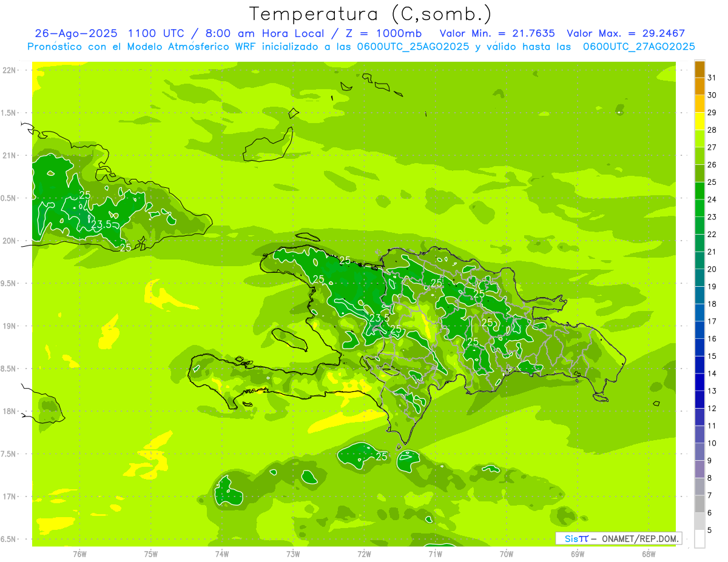Click the colorbar label "22"
Viewport: 728px width, 562px height.
712,234
